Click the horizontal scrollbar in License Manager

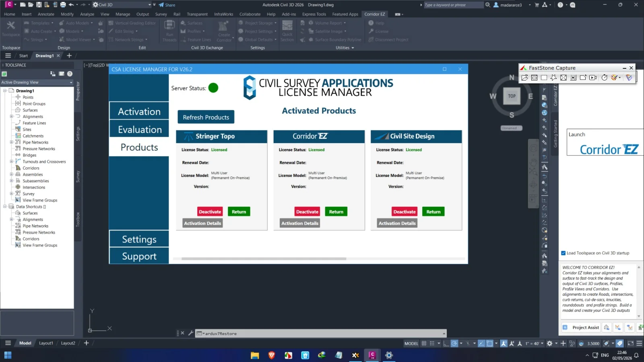pos(264,259)
